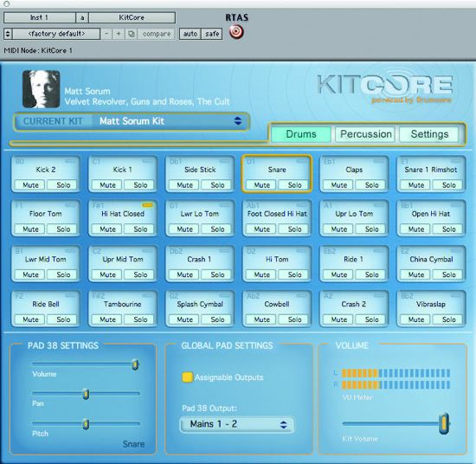Click the Pad 38 Pitch slider handle
This screenshot has height=464, width=476.
tap(86, 423)
